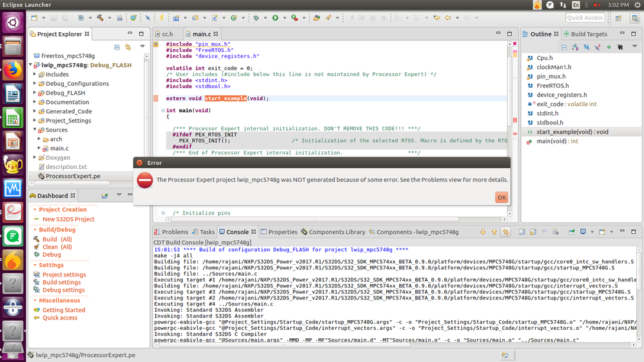
Task: Click the Quick Access search field
Action: 585,17
